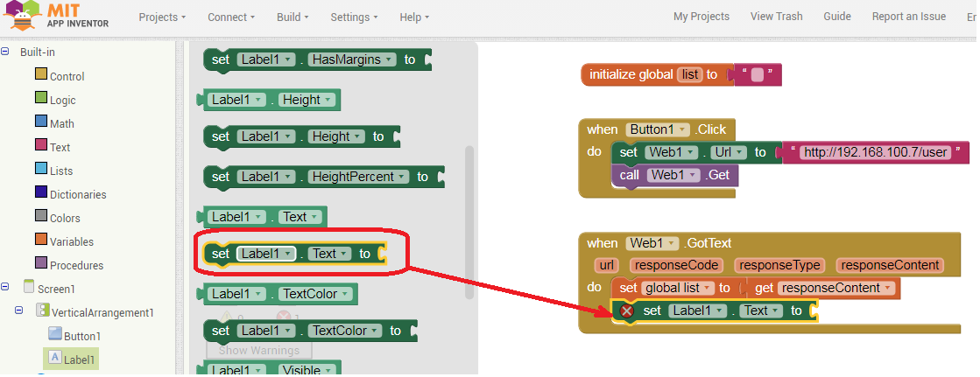Screen dimensions: 980x377
Task: Open the Projects menu
Action: 162,17
